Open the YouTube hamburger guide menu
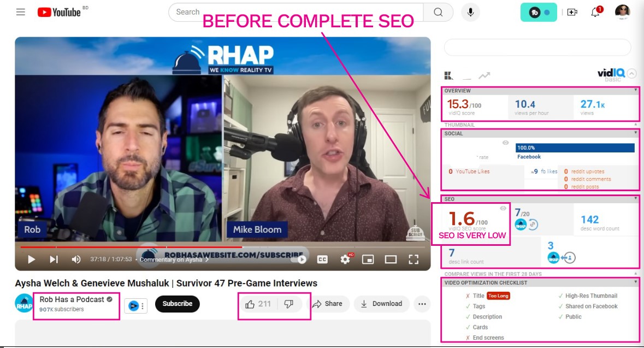The image size is (644, 348). click(21, 12)
